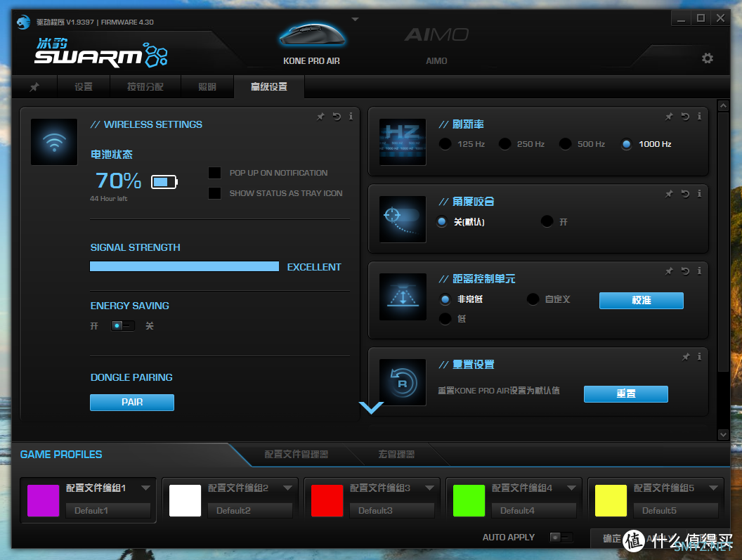This screenshot has height=560, width=742.
Task: Select 自定义 custom lift-off distance
Action: (533, 299)
